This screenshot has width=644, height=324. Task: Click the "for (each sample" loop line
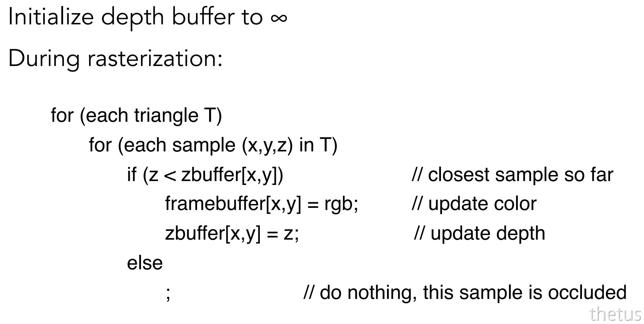point(213,145)
